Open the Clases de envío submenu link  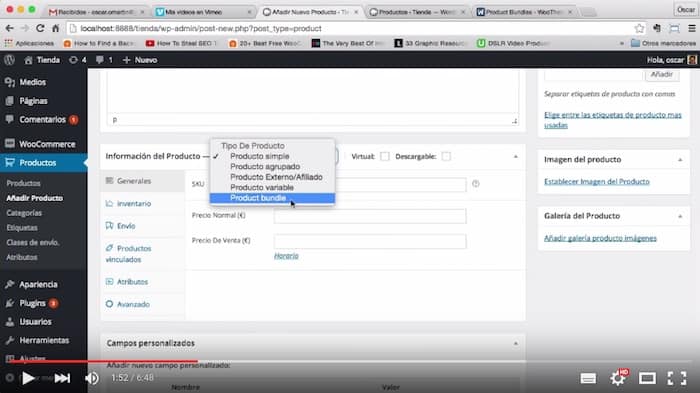coord(33,242)
